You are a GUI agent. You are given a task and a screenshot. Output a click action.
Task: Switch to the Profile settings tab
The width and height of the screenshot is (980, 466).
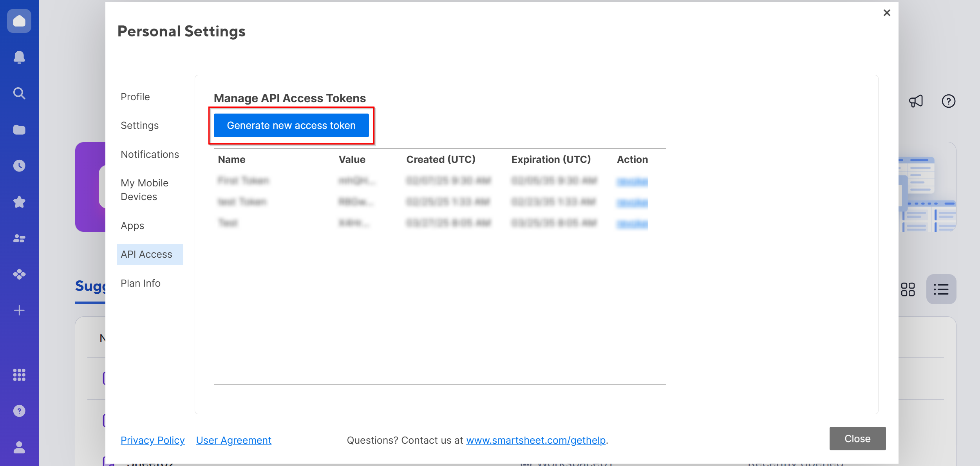coord(135,96)
